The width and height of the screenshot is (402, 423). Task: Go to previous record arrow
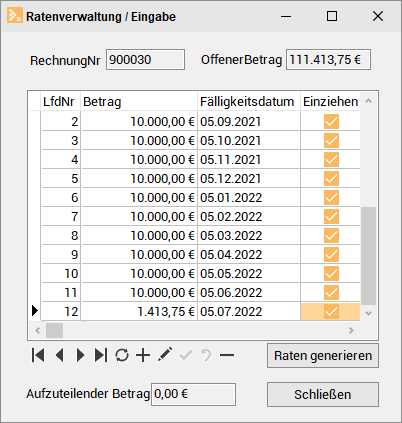[x=59, y=355]
